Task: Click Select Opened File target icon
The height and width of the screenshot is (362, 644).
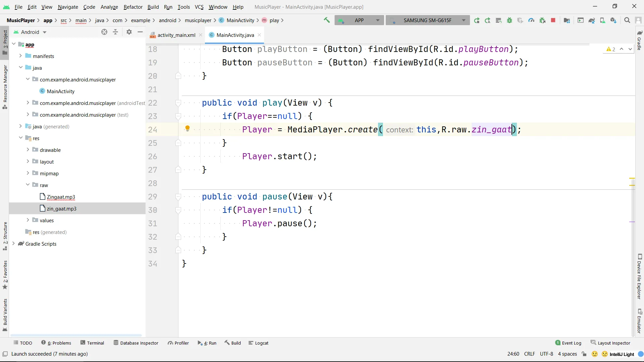Action: pyautogui.click(x=104, y=32)
